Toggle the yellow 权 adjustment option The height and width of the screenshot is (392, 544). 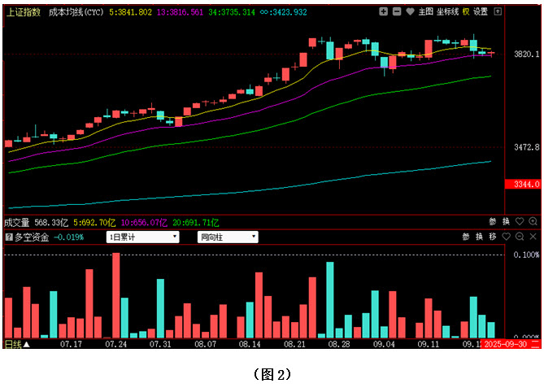(x=466, y=12)
